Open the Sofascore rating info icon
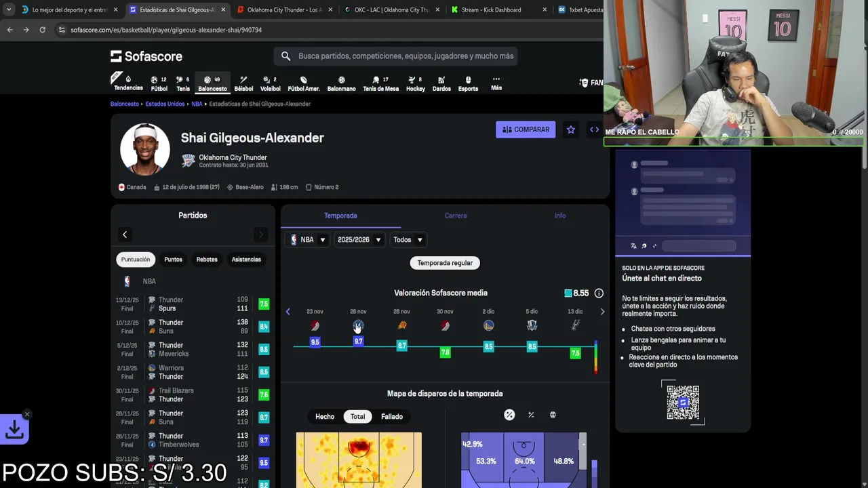This screenshot has height=488, width=868. tap(599, 293)
